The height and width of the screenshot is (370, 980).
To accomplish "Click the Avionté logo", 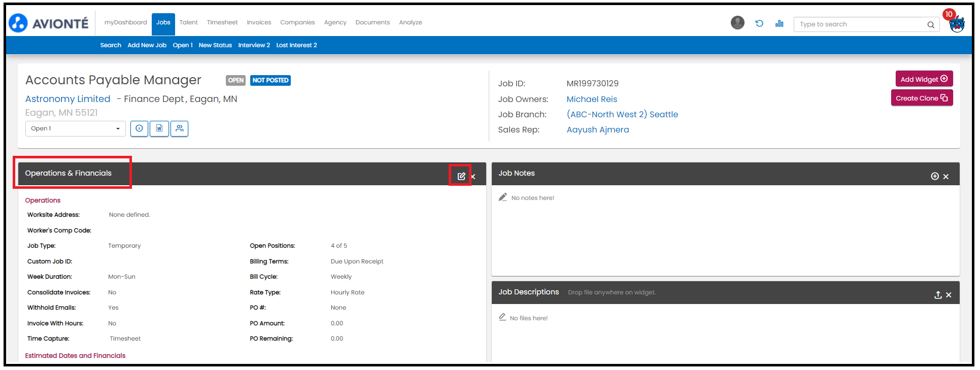I will [x=49, y=23].
